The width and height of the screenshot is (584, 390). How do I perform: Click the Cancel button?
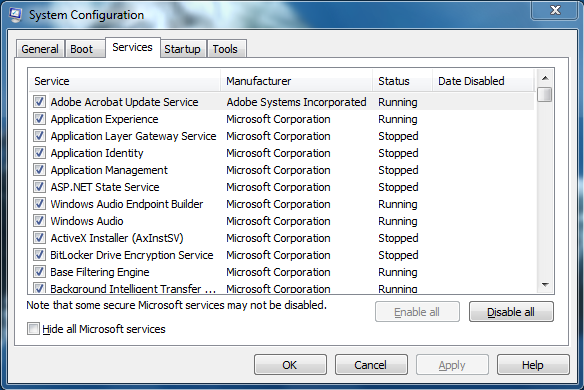pos(371,365)
